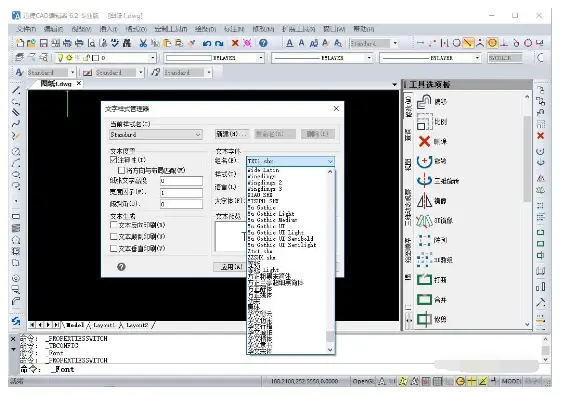Click the red X delete icon in top toolbar
Screen dimensions: 567x397
(235, 43)
